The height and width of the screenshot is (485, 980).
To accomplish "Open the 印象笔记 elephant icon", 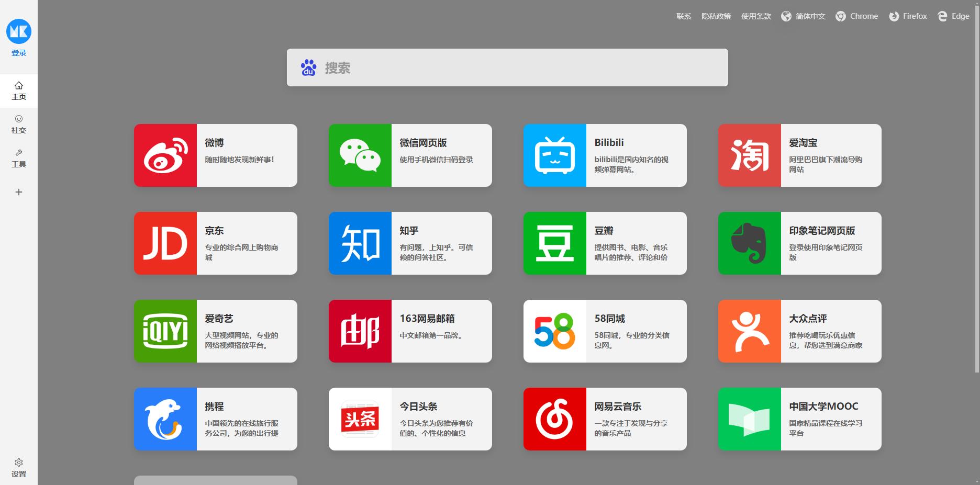I will pyautogui.click(x=750, y=243).
